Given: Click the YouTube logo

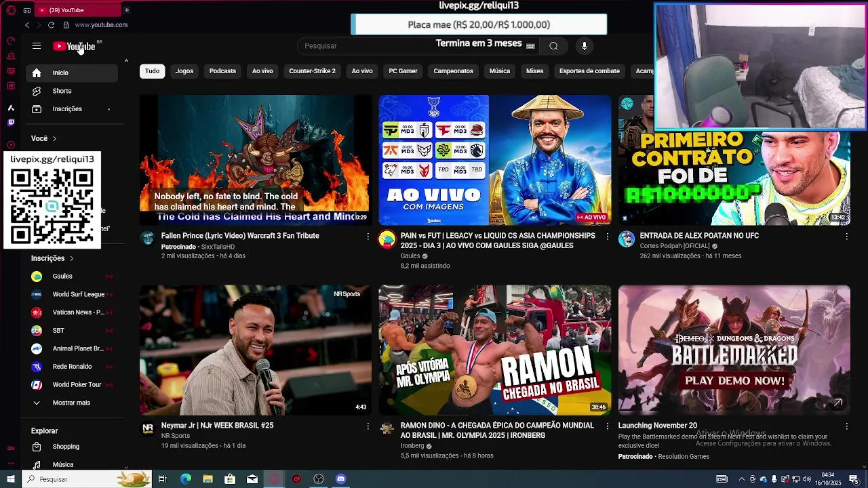Looking at the screenshot, I should click(75, 46).
